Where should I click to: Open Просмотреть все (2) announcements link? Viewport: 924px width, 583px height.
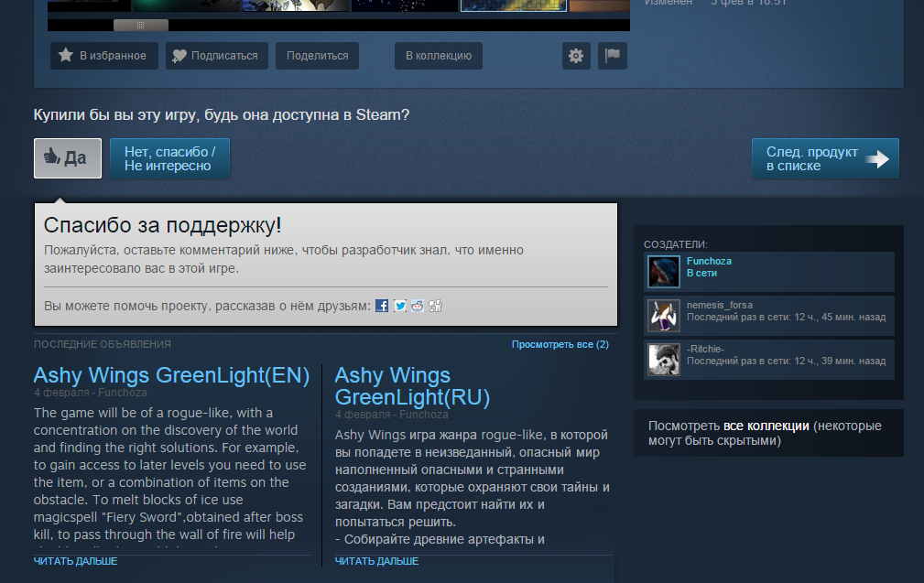coord(560,344)
